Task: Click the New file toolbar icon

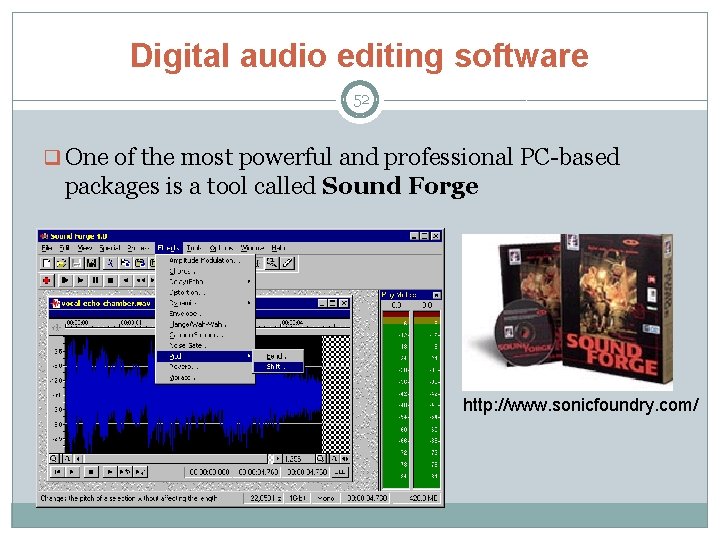Action: tap(47, 263)
